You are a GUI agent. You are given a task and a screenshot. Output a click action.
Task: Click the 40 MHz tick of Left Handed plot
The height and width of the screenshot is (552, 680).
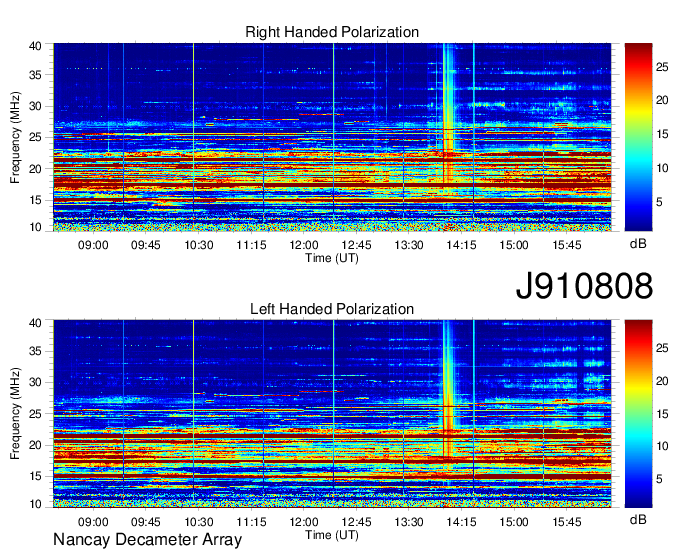pyautogui.click(x=36, y=323)
